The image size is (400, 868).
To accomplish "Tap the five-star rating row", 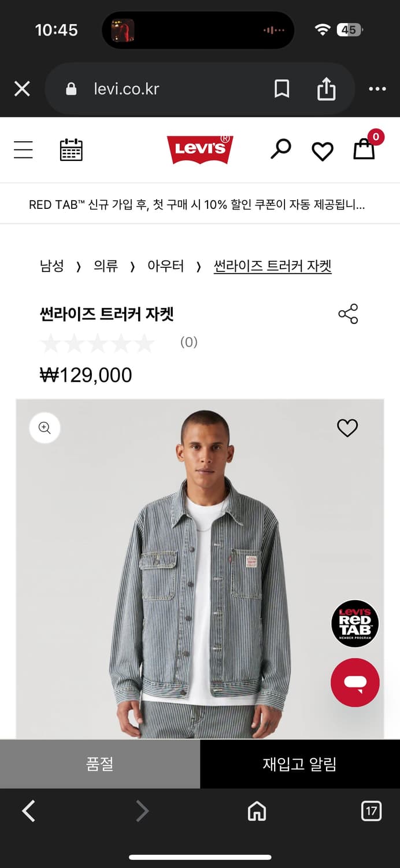I will 98,343.
